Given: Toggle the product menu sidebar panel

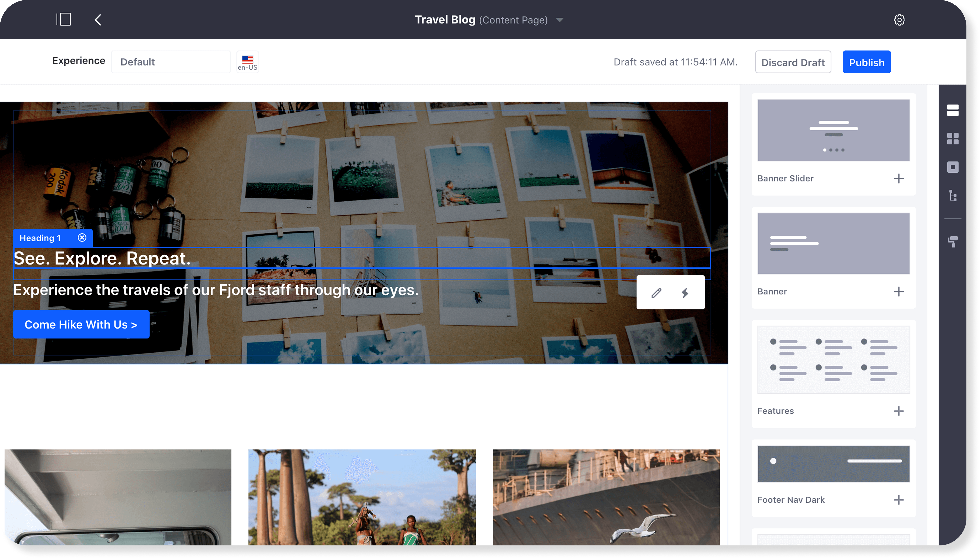Looking at the screenshot, I should (64, 20).
